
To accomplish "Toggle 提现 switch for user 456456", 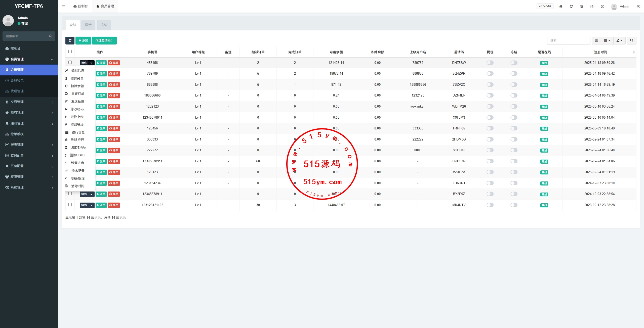I will point(490,63).
